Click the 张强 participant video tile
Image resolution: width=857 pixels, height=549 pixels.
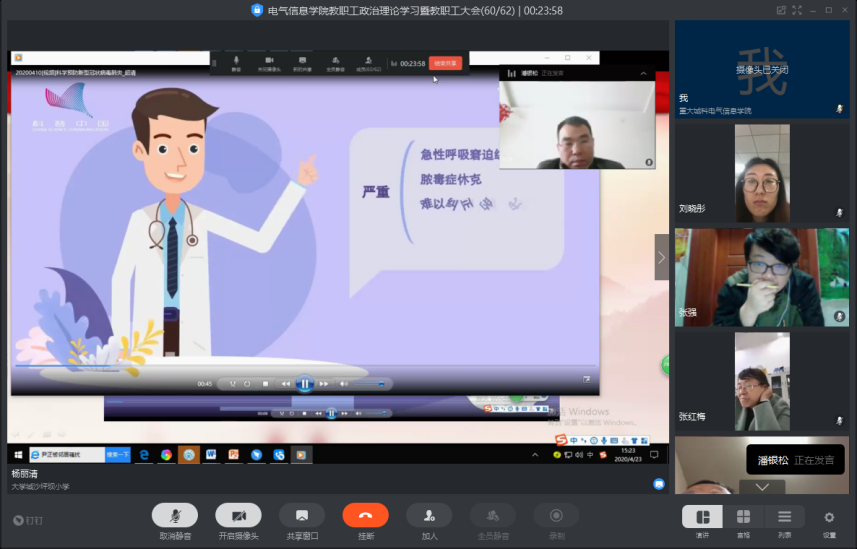click(762, 276)
